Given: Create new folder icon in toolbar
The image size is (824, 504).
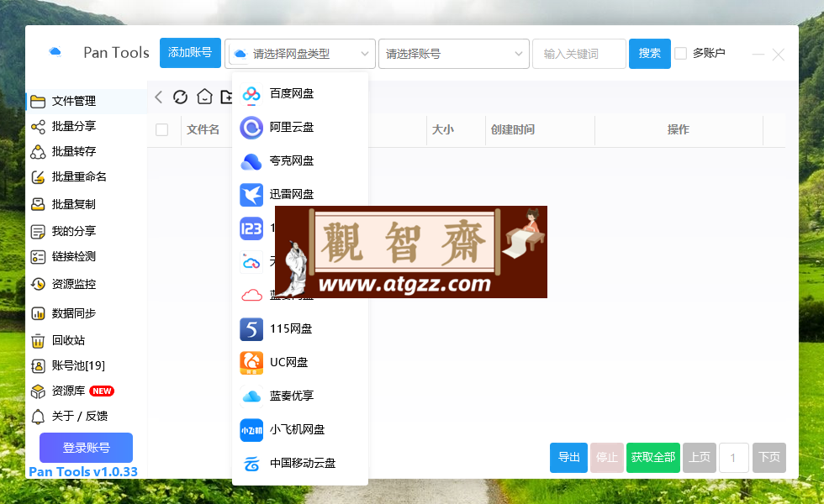Looking at the screenshot, I should [x=226, y=97].
